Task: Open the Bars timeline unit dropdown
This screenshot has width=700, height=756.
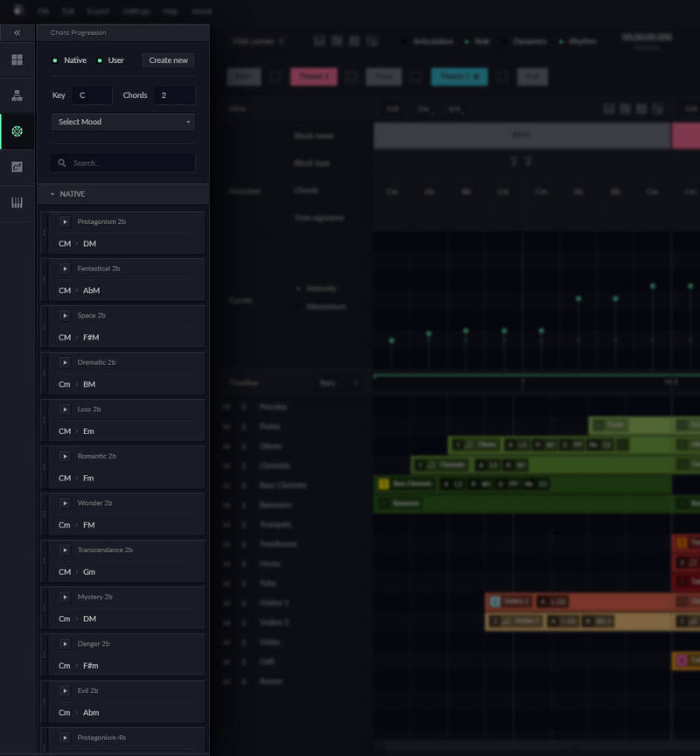Action: (x=339, y=383)
